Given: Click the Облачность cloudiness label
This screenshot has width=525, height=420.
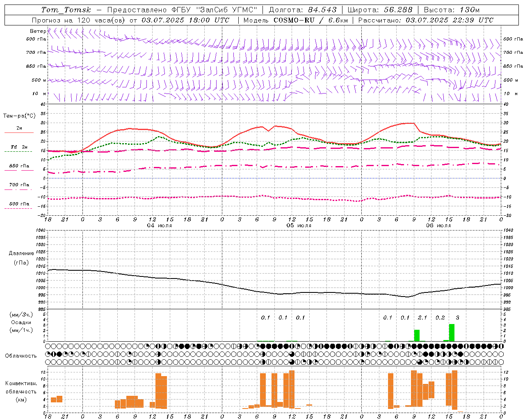Looking at the screenshot, I should 21,356.
